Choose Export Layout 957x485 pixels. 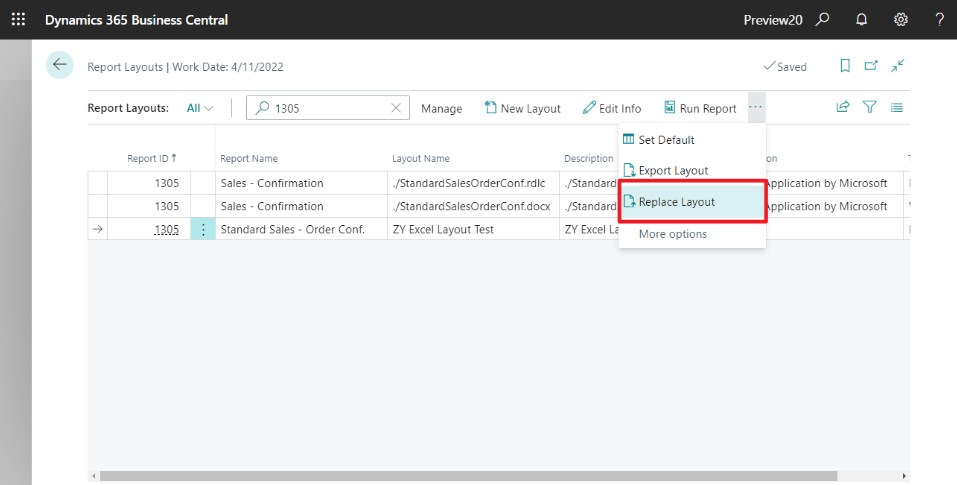pyautogui.click(x=692, y=171)
